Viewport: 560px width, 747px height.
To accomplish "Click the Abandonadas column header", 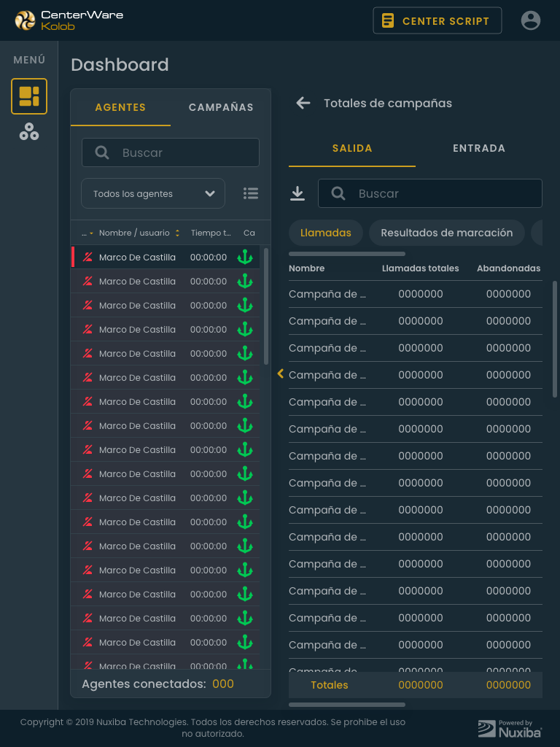I will (x=508, y=268).
